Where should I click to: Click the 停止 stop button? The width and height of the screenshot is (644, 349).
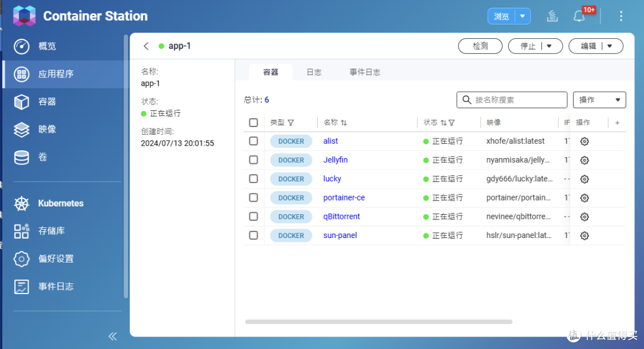(528, 46)
